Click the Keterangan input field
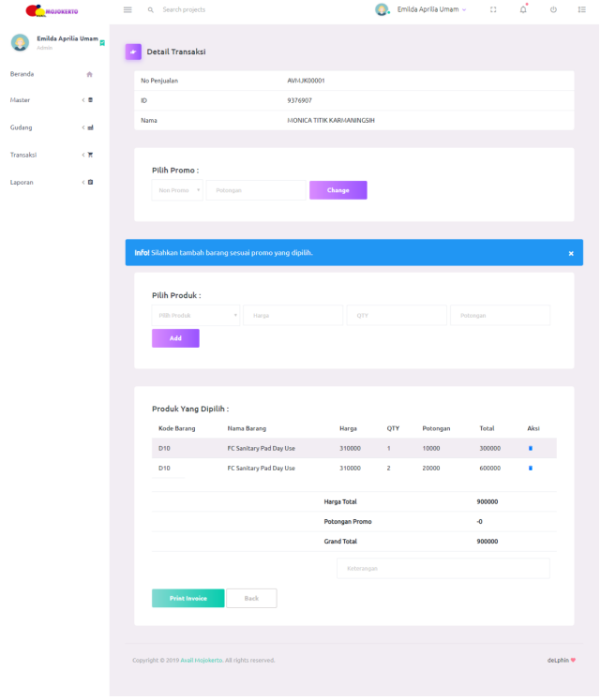The image size is (601, 700). click(x=443, y=568)
